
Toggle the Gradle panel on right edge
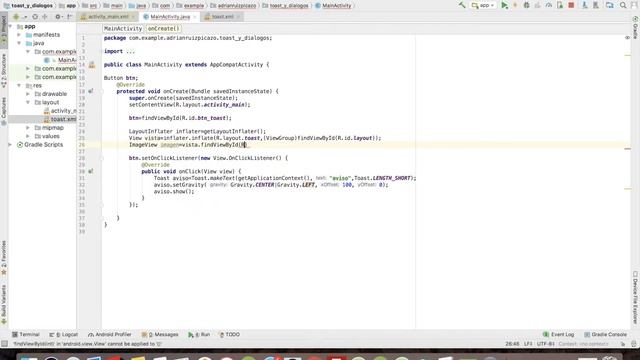[636, 27]
